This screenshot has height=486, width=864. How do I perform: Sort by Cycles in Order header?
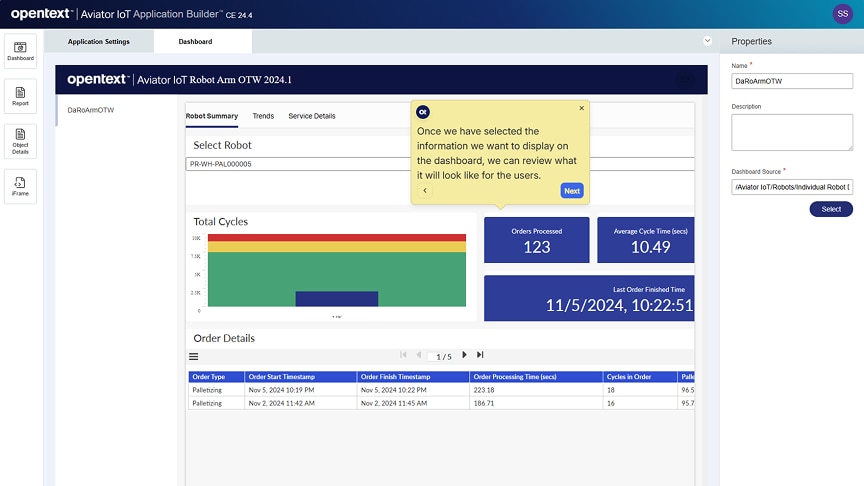[640, 377]
